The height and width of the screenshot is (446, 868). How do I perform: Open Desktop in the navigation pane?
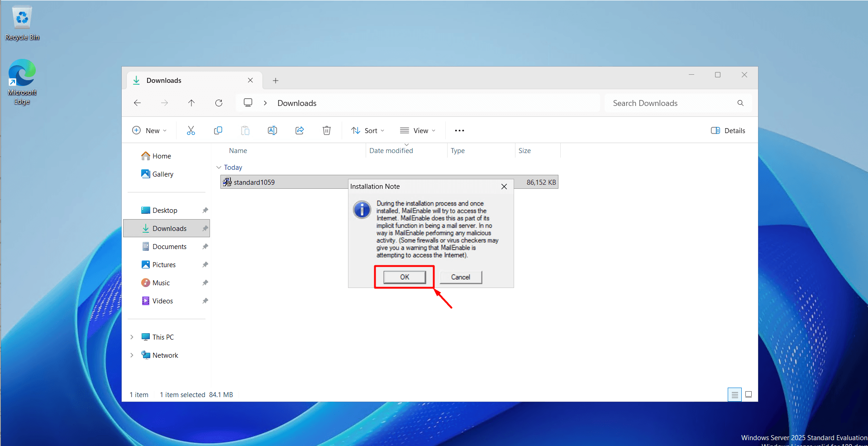point(159,210)
